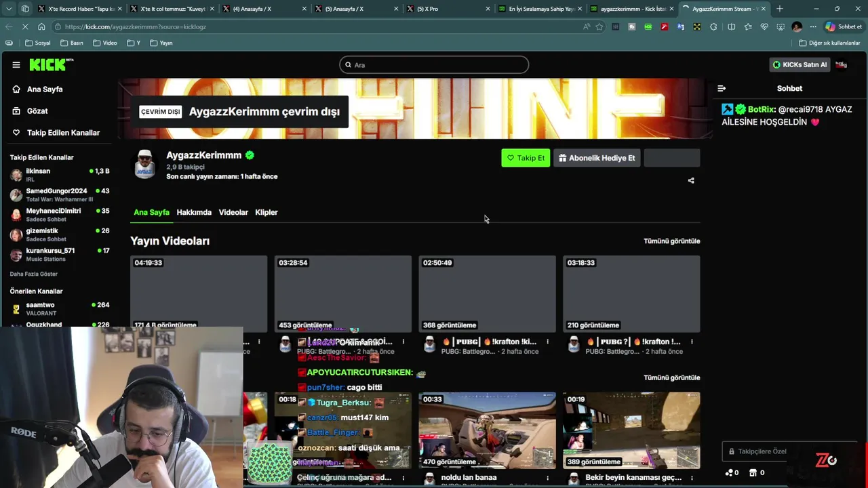
Task: Open options for noldu lan banaa clip
Action: pos(548,478)
